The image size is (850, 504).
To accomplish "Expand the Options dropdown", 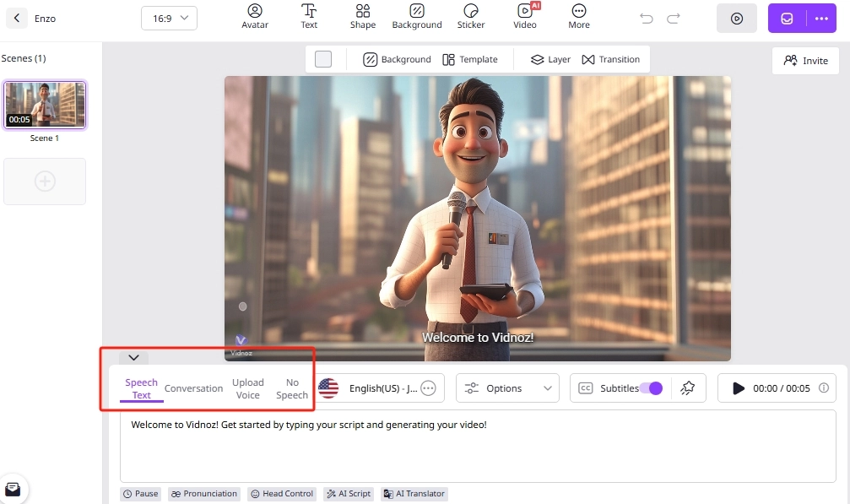I will tap(506, 387).
